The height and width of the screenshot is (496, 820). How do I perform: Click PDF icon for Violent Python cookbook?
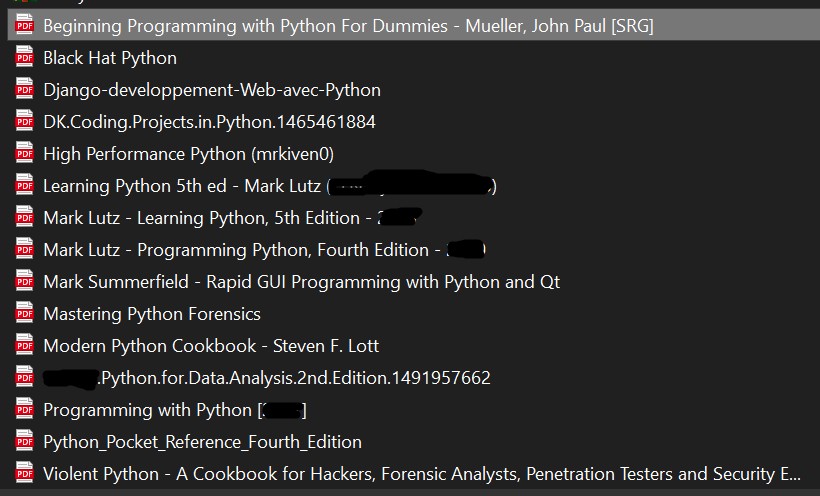25,472
